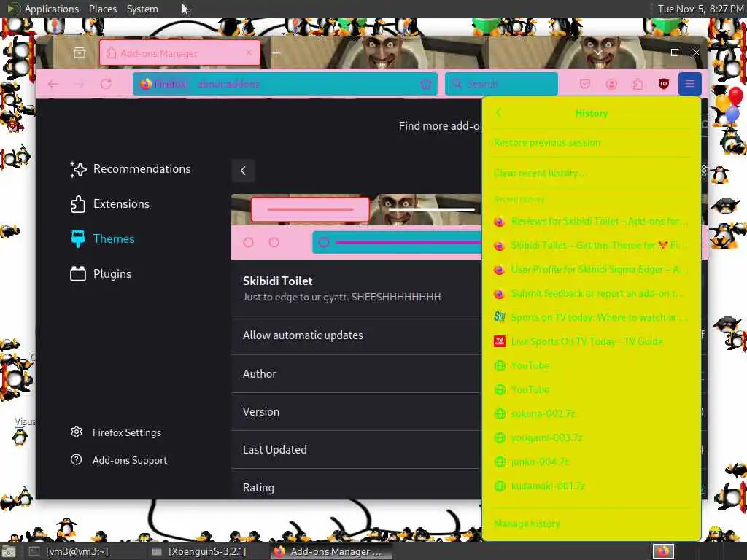Click the Recommendations sparkle icon

coord(78,169)
